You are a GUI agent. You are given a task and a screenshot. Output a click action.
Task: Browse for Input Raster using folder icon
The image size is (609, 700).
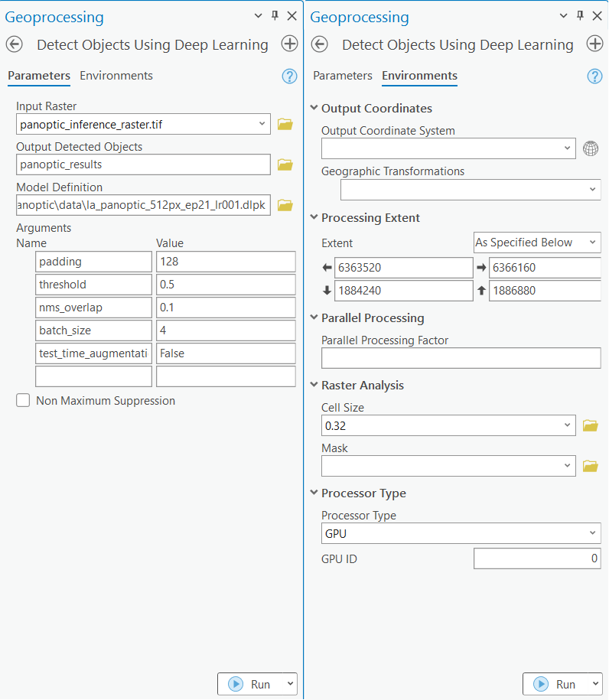pyautogui.click(x=285, y=124)
